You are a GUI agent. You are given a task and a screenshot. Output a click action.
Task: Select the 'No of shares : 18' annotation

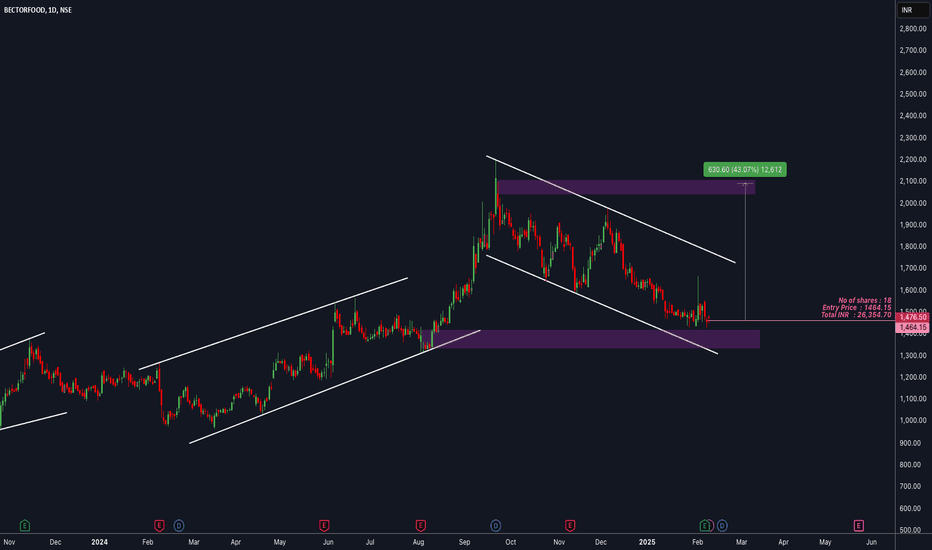[864, 300]
